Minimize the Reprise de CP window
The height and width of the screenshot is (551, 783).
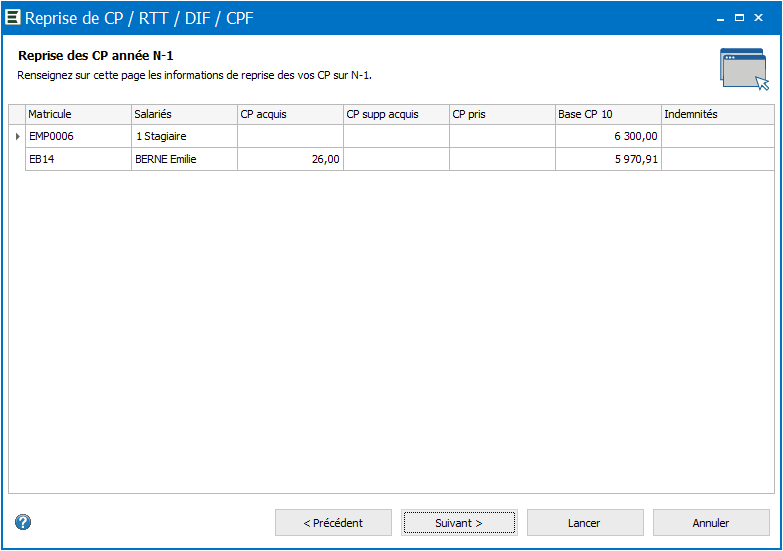pyautogui.click(x=720, y=18)
